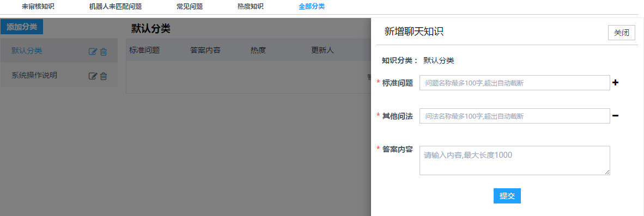644x216 pixels.
Task: Switch to the 未审核知识 tab
Action: pyautogui.click(x=38, y=7)
